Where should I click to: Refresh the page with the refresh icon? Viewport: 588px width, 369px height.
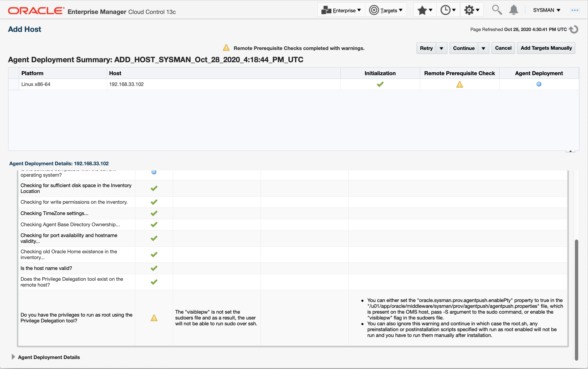pyautogui.click(x=573, y=29)
